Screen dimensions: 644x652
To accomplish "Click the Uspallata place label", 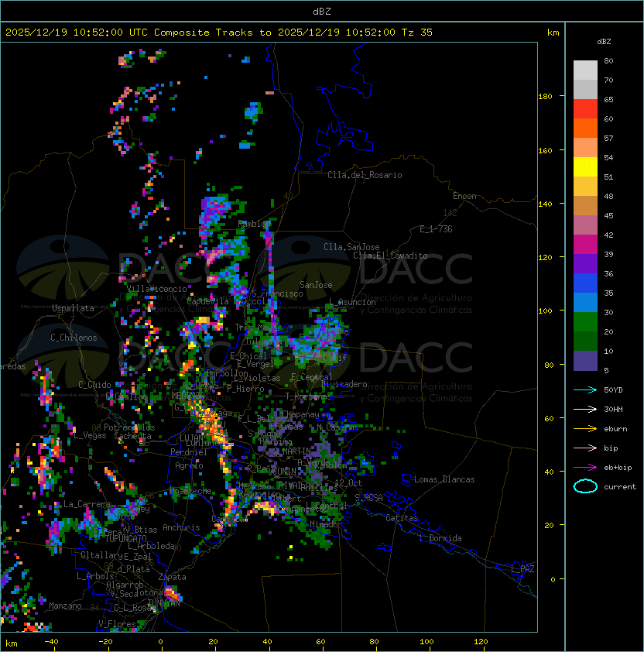I will click(73, 308).
